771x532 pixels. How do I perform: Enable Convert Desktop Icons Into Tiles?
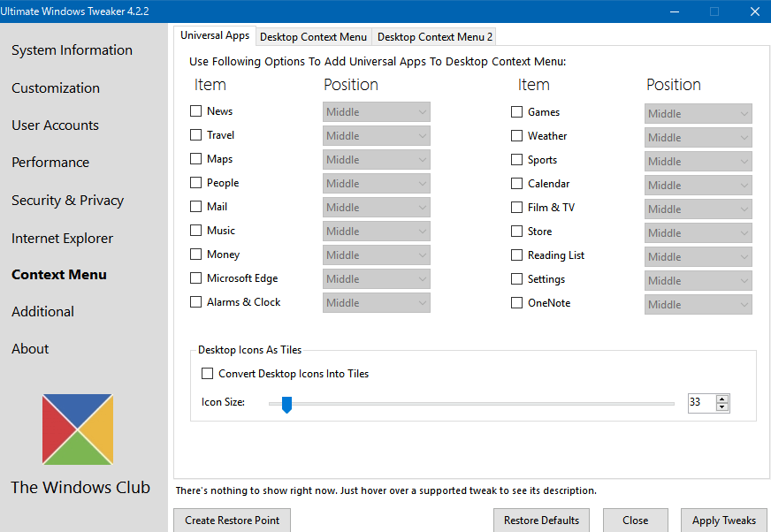[x=208, y=374]
